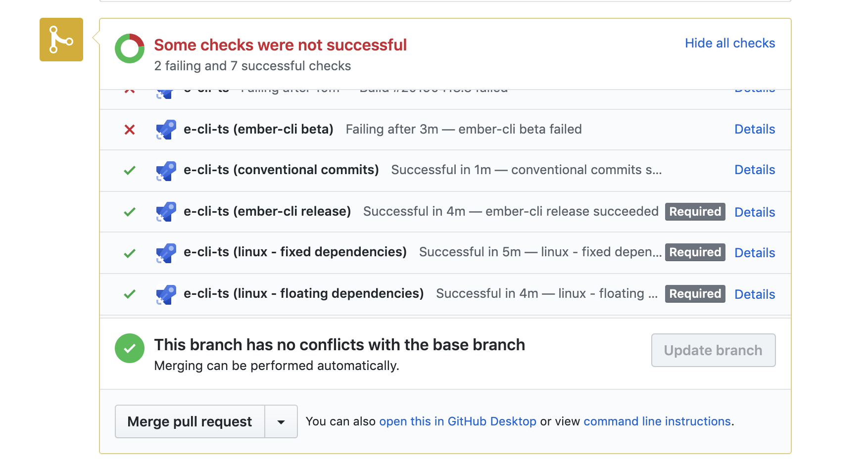Click Required badge on linux fixed dependencies row
This screenshot has width=868, height=464.
tap(695, 252)
